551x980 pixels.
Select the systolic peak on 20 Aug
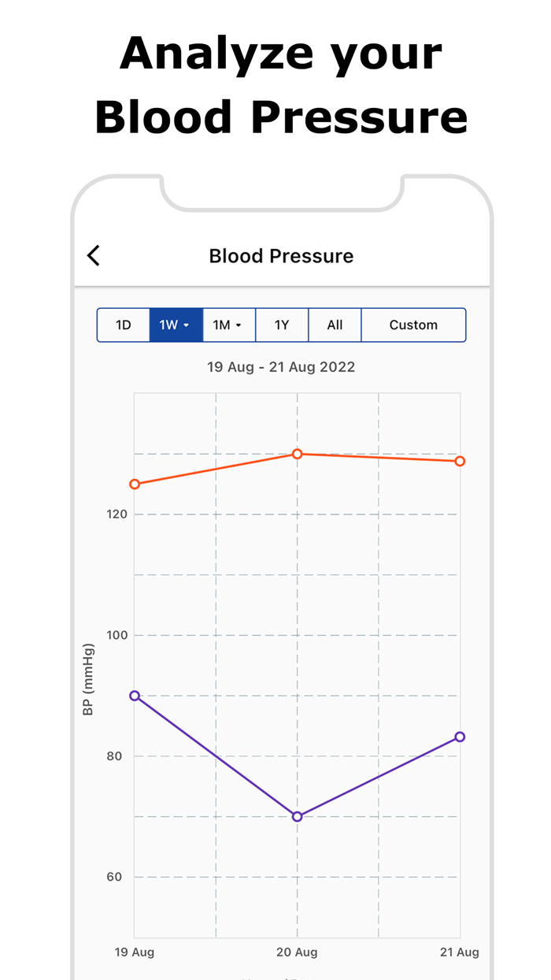pyautogui.click(x=297, y=454)
